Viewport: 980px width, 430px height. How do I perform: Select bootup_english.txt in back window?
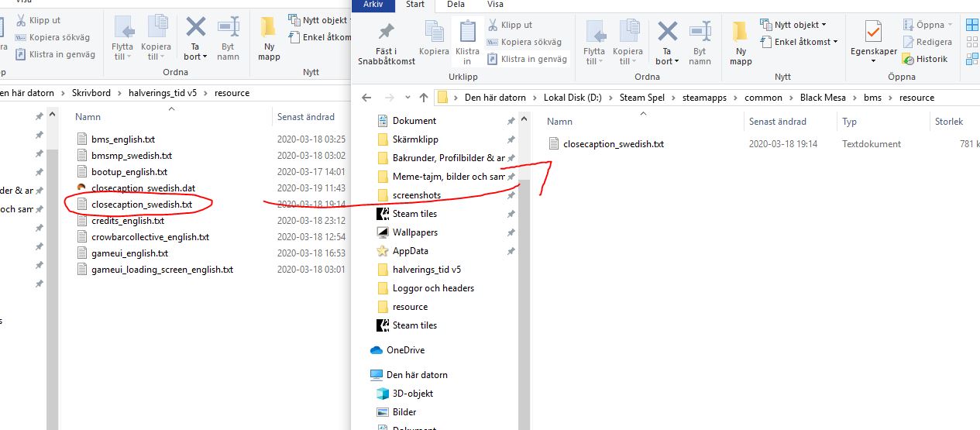129,172
